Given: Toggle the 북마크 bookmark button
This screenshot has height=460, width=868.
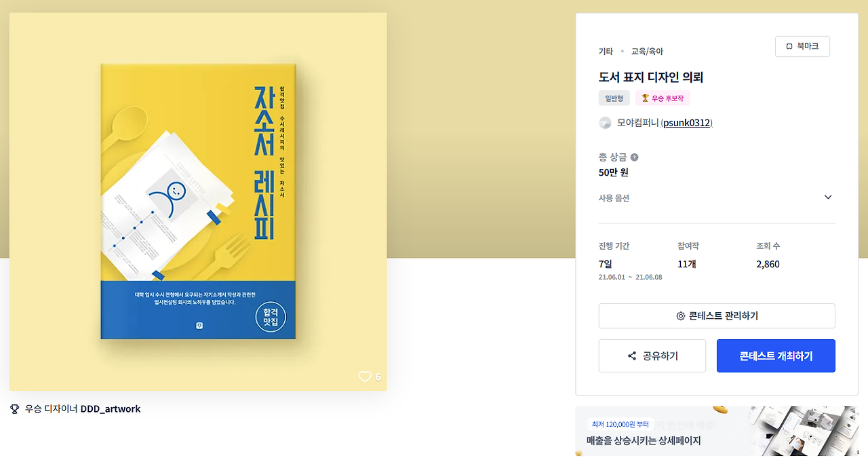Looking at the screenshot, I should tap(802, 46).
